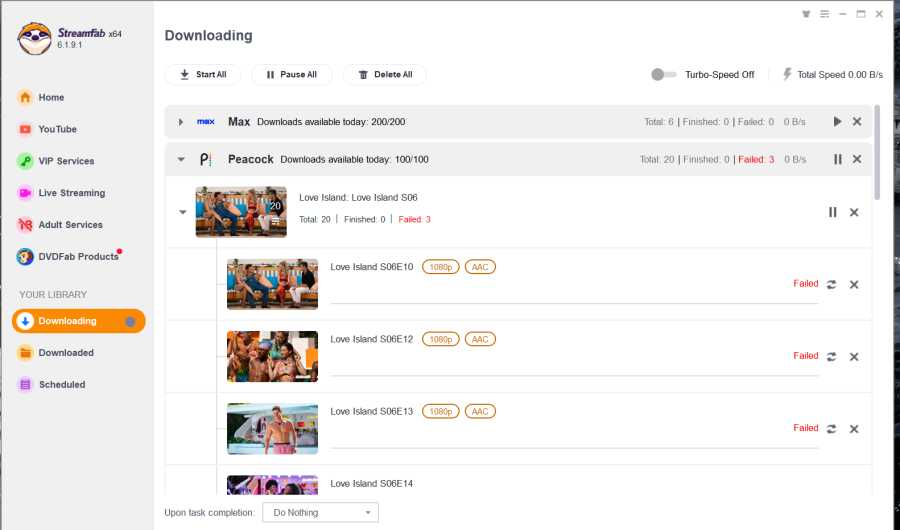Remove the Love Island S06 season
Viewport: 900px width, 530px height.
(x=854, y=212)
